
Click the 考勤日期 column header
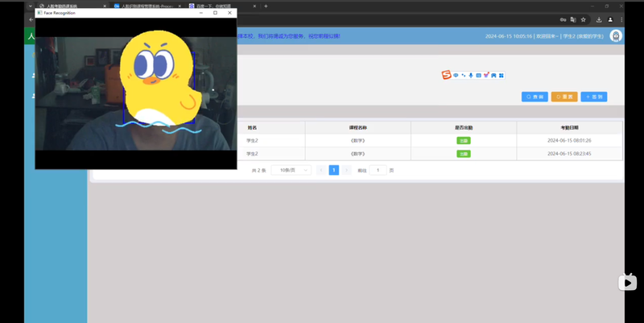coord(569,128)
